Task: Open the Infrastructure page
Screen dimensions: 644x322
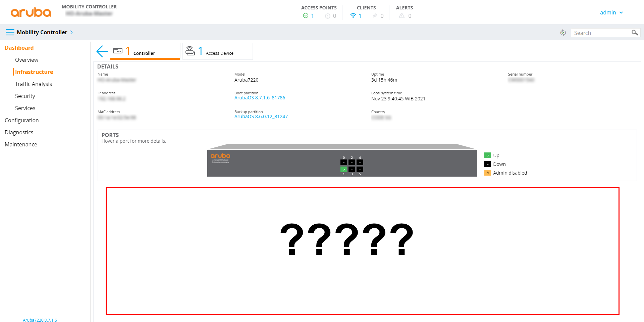Action: [34, 72]
